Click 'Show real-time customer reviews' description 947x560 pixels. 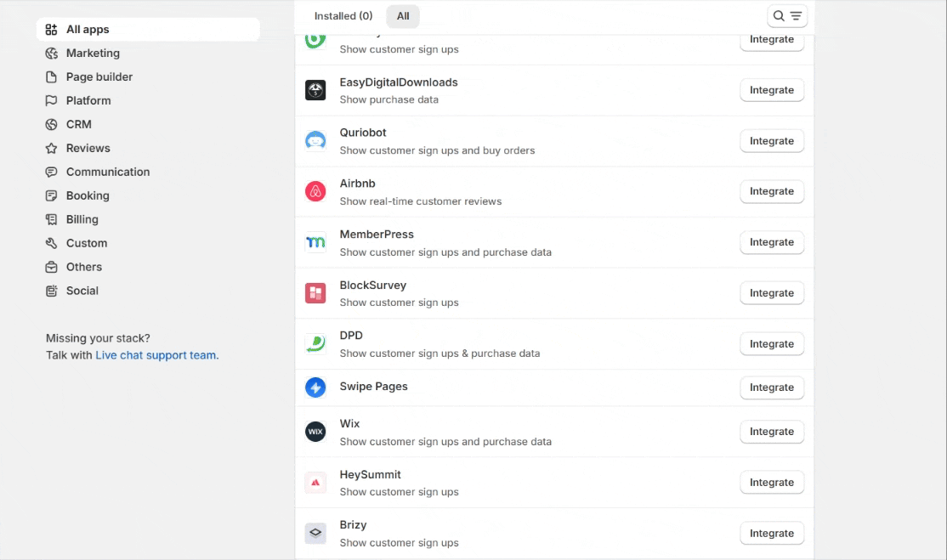click(x=420, y=201)
